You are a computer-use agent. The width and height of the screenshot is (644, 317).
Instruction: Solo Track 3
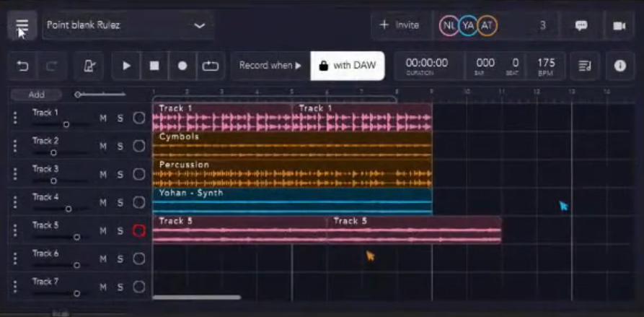[120, 175]
